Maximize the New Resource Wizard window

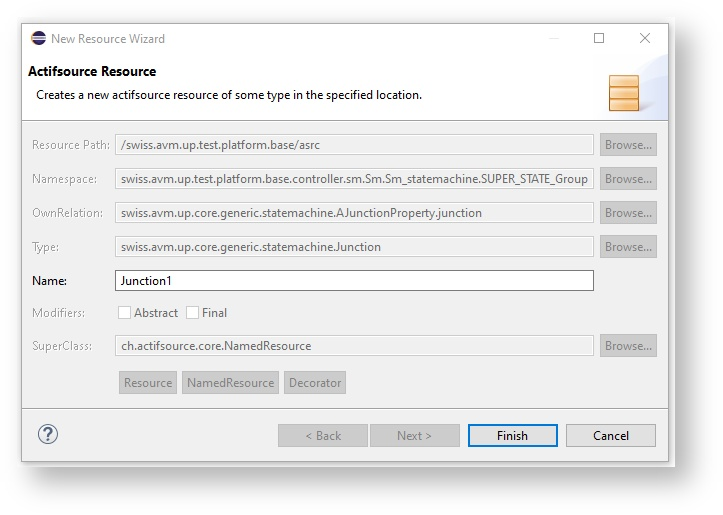pyautogui.click(x=599, y=39)
